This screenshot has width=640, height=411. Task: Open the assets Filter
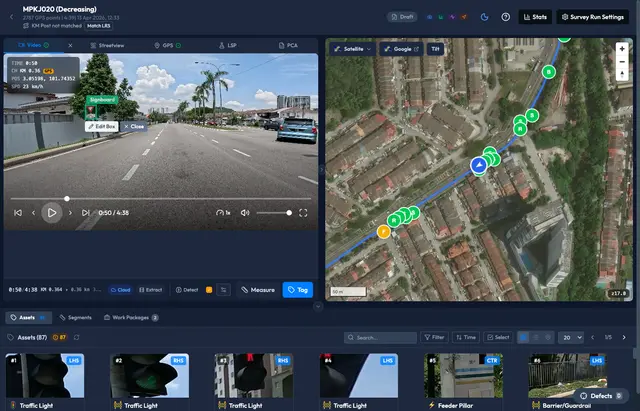pos(434,338)
